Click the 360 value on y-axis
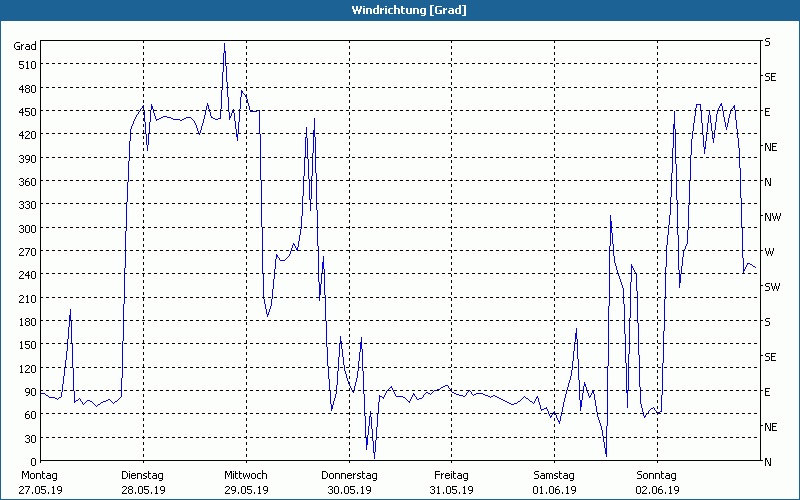Image resolution: width=800 pixels, height=500 pixels. click(x=26, y=182)
